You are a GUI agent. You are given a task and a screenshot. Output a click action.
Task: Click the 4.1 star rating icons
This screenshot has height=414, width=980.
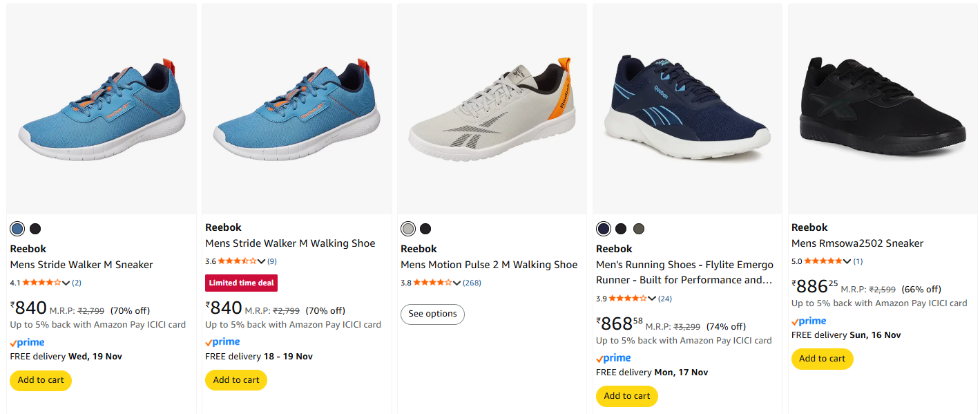(x=42, y=283)
